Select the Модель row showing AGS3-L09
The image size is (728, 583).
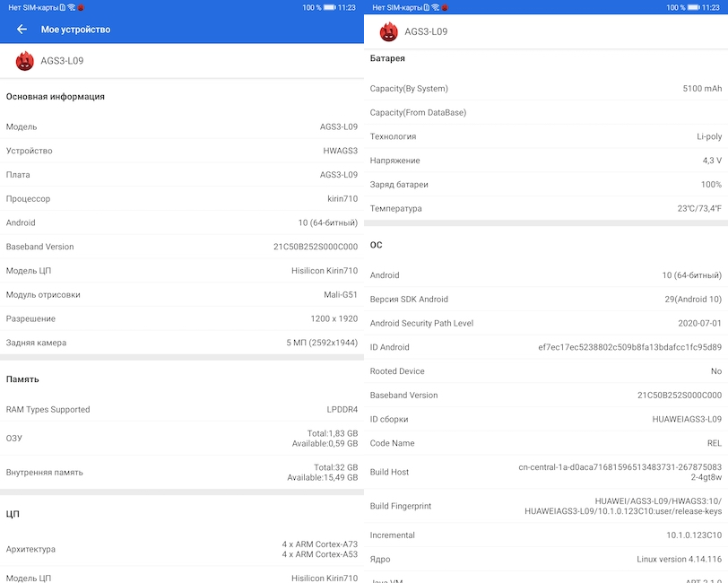[x=182, y=126]
